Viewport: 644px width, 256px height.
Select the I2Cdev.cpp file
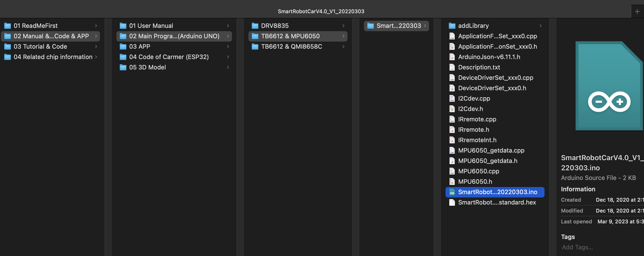pyautogui.click(x=474, y=99)
